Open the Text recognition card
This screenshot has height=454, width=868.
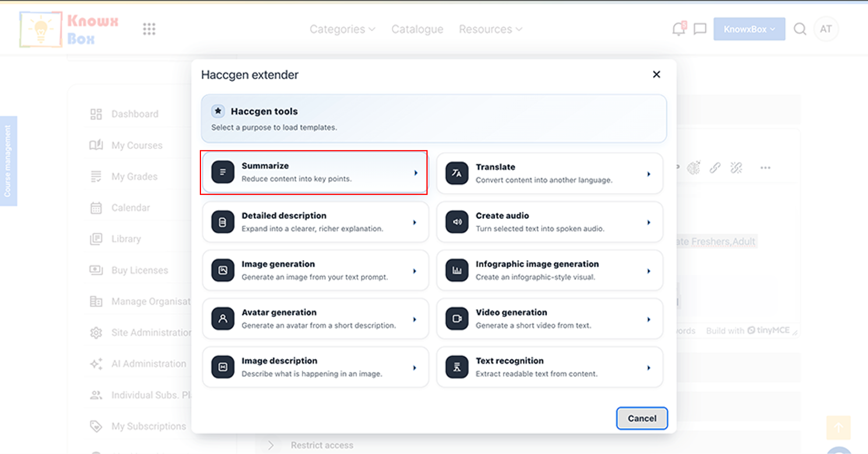coord(549,367)
